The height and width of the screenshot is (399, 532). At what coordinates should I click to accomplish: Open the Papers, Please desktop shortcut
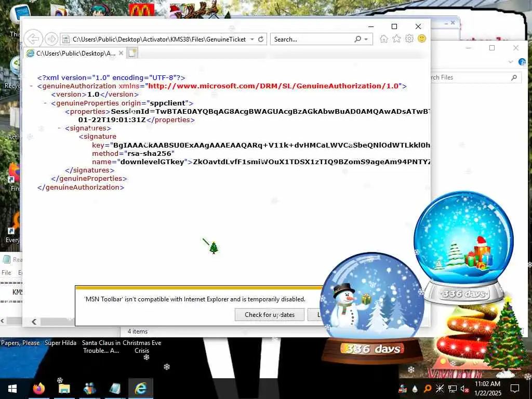click(x=20, y=343)
